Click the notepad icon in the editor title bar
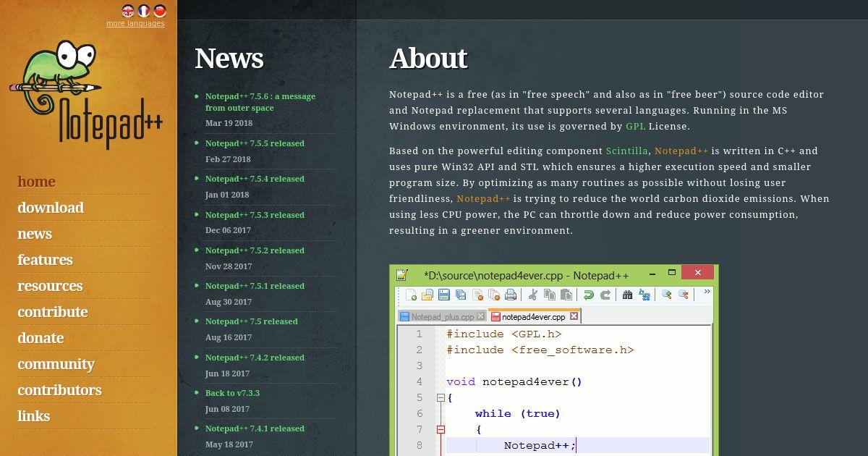This screenshot has height=456, width=868. tap(402, 274)
